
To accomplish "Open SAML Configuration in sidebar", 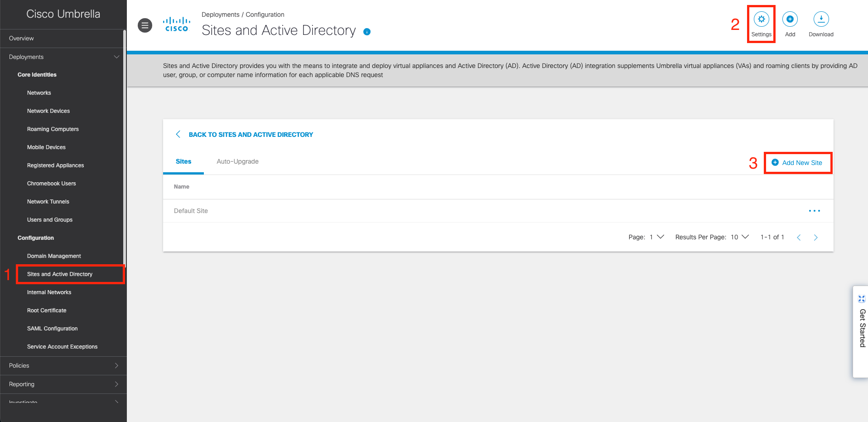I will click(52, 329).
